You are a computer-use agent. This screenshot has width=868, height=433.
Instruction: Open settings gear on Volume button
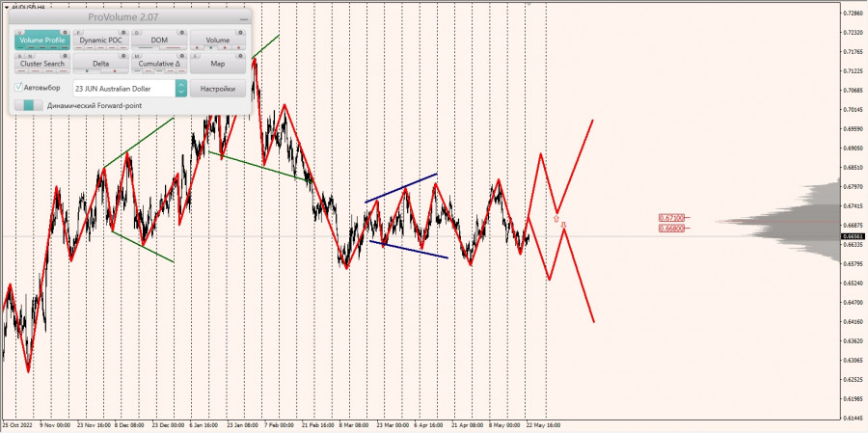point(241,33)
